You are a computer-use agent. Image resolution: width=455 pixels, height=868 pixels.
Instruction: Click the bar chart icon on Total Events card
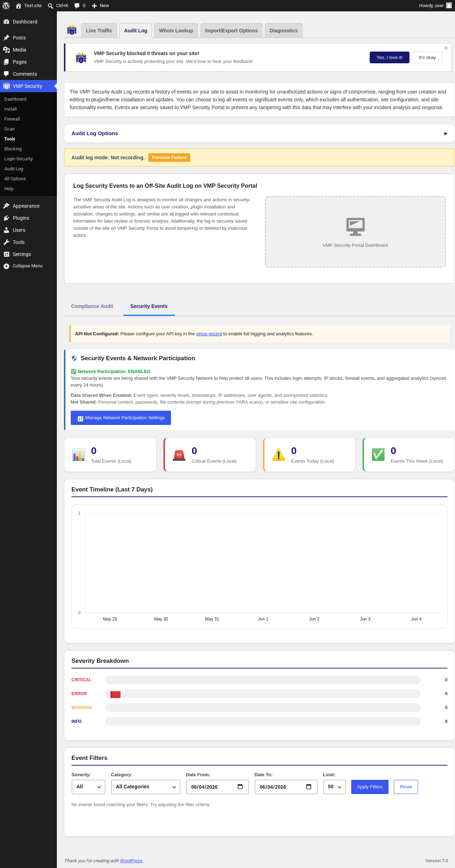point(79,454)
